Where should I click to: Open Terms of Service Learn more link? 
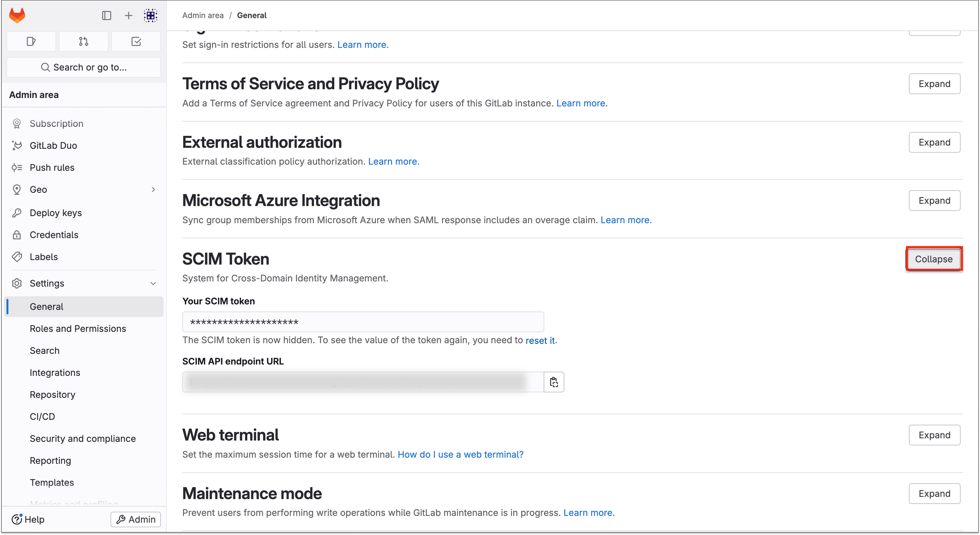582,103
